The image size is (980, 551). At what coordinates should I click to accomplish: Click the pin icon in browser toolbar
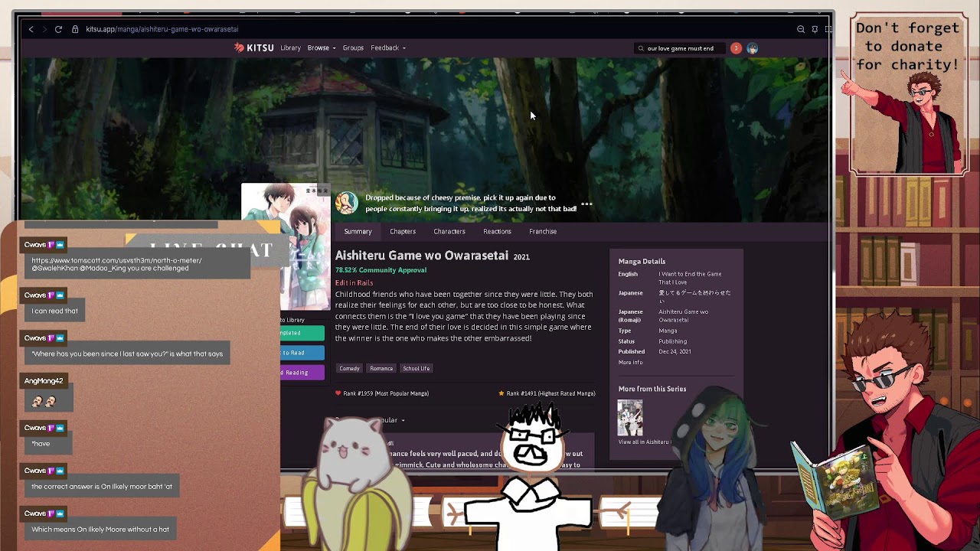pyautogui.click(x=815, y=29)
